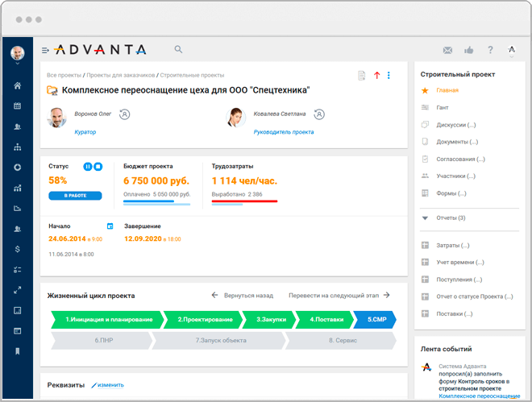Click the Куратор role link

[x=85, y=132]
